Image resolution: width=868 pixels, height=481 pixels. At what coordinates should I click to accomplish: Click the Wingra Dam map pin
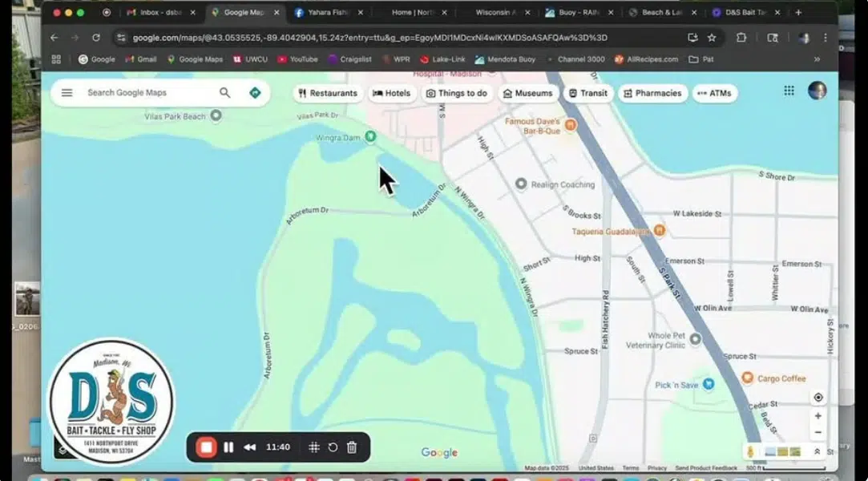(370, 137)
